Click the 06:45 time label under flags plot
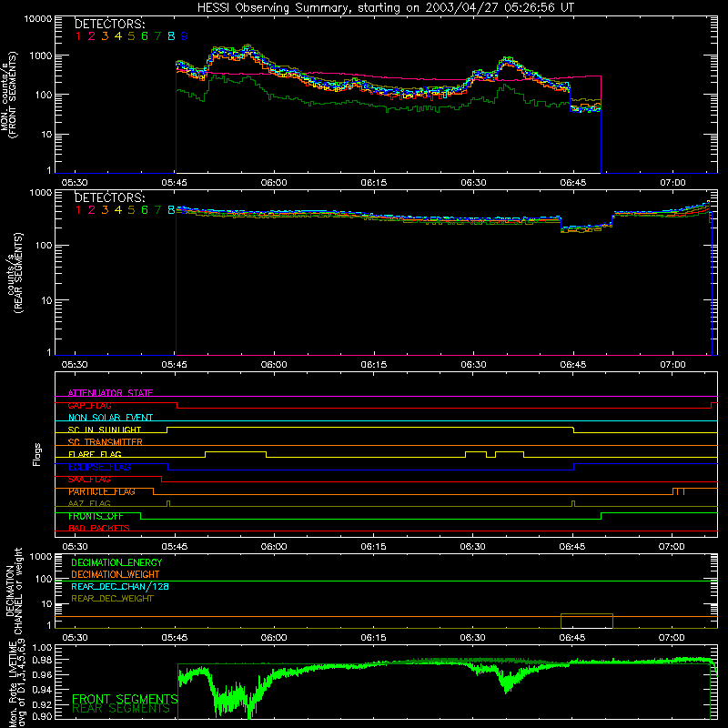This screenshot has height=728, width=728. [x=572, y=547]
